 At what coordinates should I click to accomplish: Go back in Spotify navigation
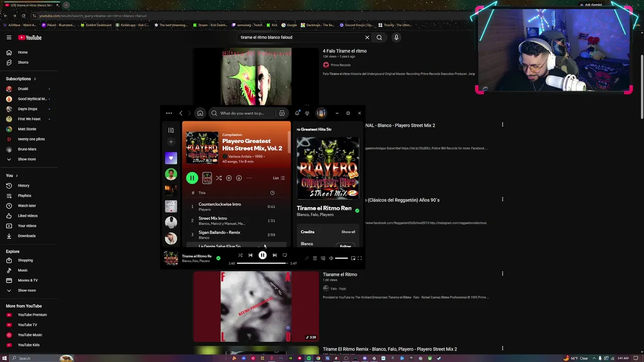[181, 113]
